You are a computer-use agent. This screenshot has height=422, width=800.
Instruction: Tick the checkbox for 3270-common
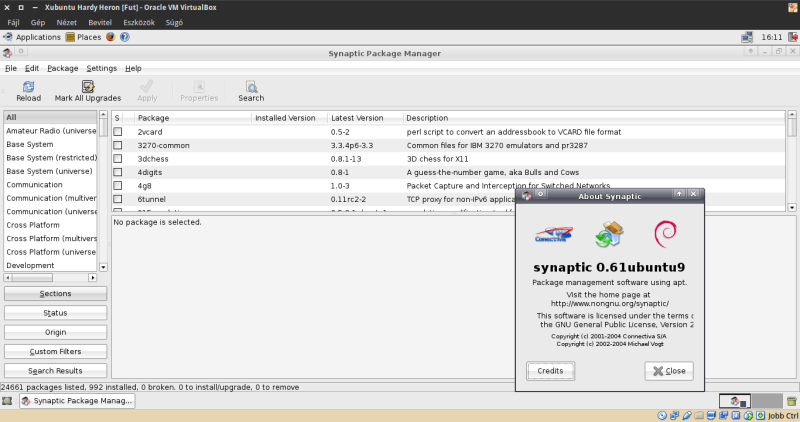118,145
